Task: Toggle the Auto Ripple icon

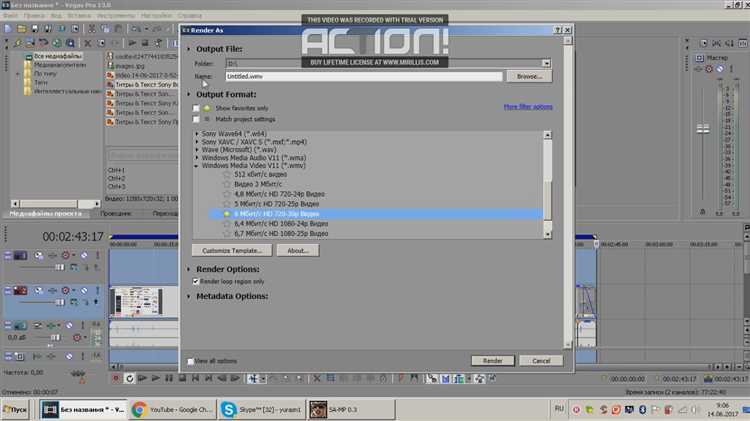Action: click(x=458, y=379)
